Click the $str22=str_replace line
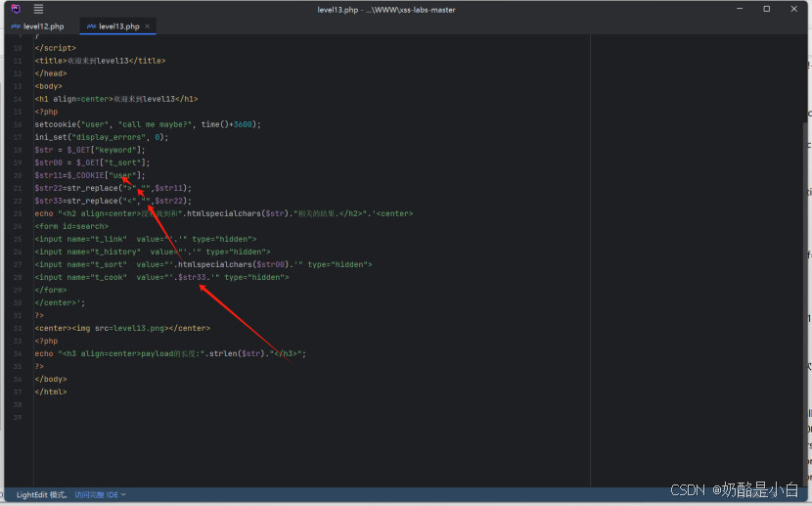Screen dimensions: 812x506 pos(113,189)
